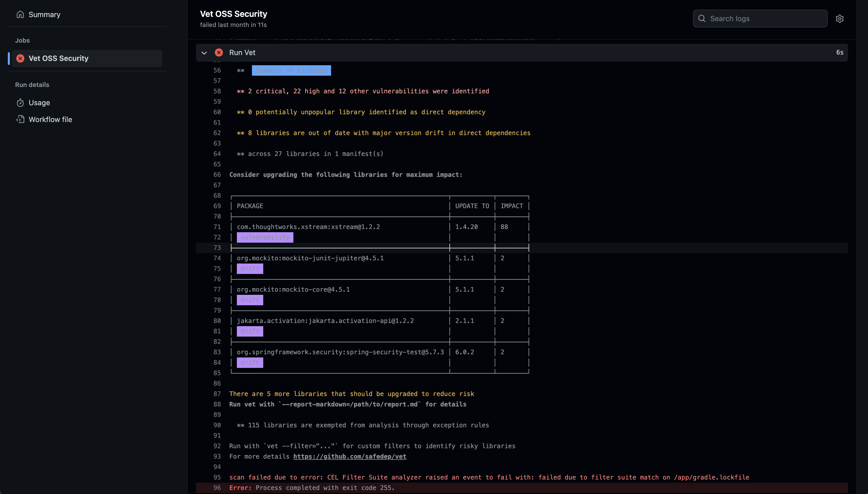Collapse the Run Vet step chevron

(204, 52)
